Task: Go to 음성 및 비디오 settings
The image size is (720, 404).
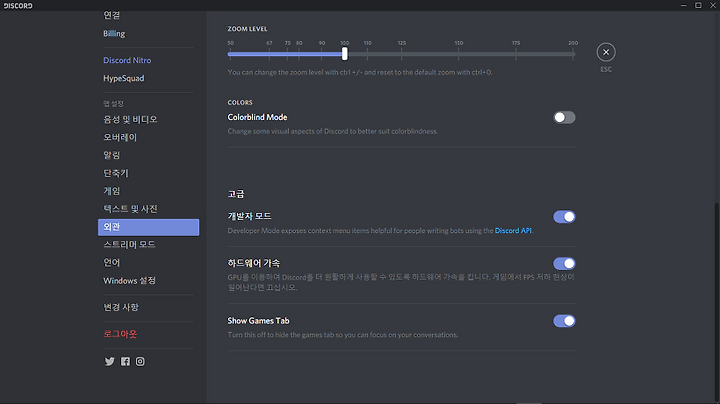Action: pyautogui.click(x=148, y=119)
